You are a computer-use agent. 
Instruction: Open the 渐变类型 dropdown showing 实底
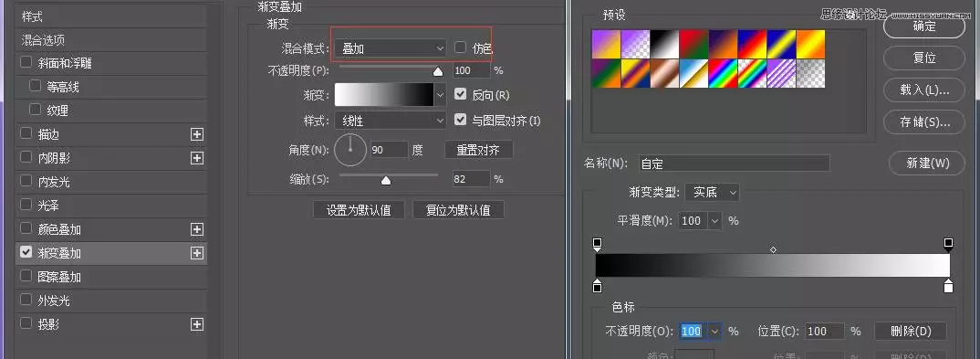click(x=713, y=192)
